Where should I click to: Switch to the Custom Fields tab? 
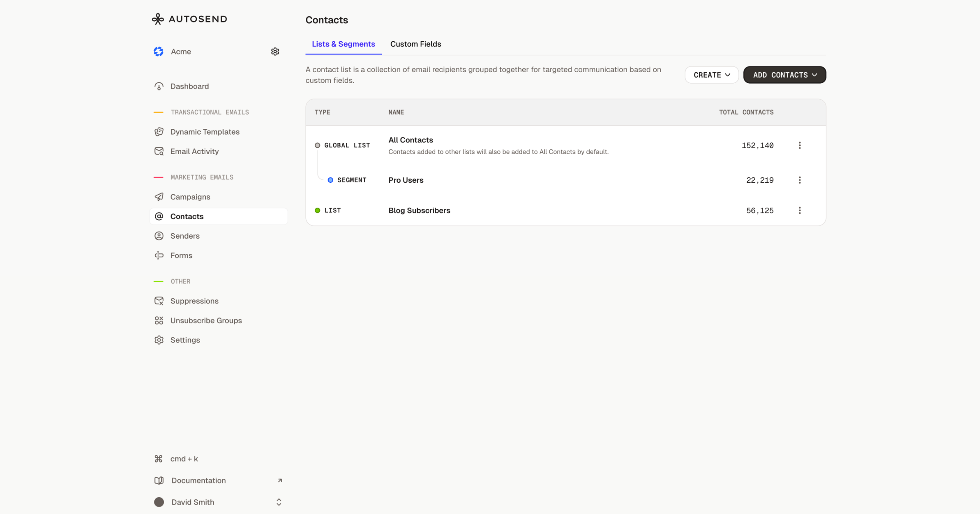click(415, 44)
